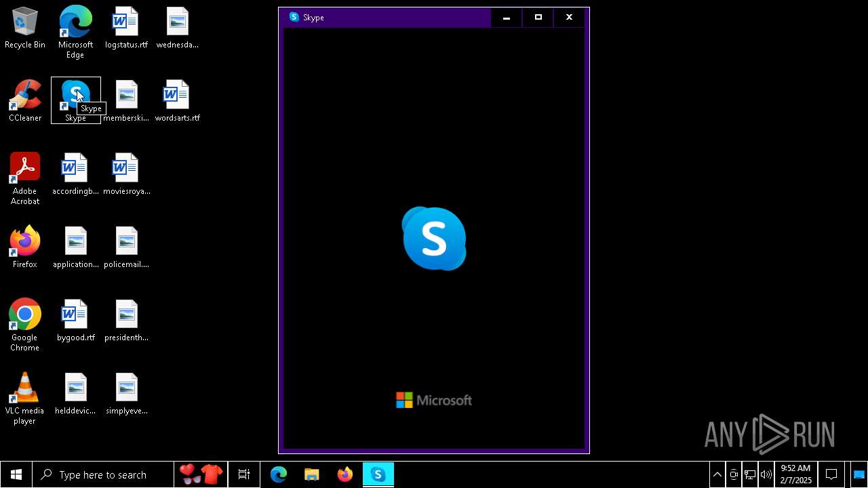The height and width of the screenshot is (488, 868).
Task: Select the simplyeve... image file icon
Action: pos(126,394)
